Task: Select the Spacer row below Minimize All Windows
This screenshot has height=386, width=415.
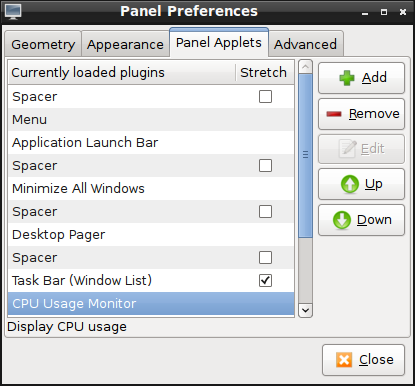Action: [151, 212]
